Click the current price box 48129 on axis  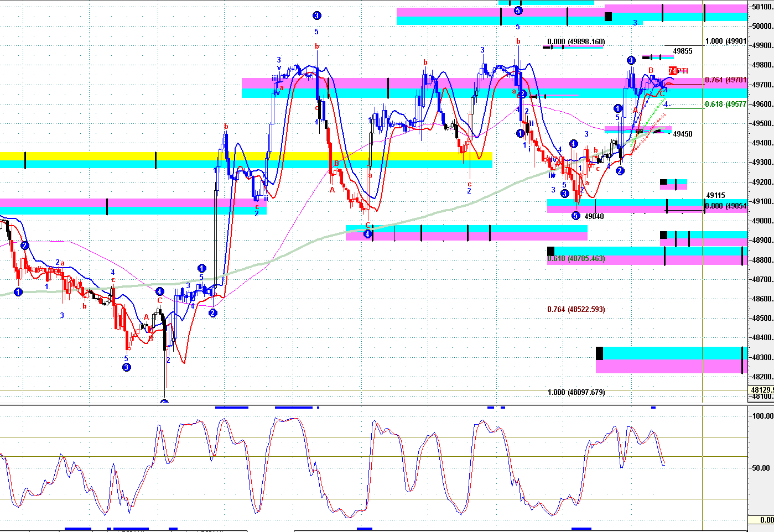[761, 390]
